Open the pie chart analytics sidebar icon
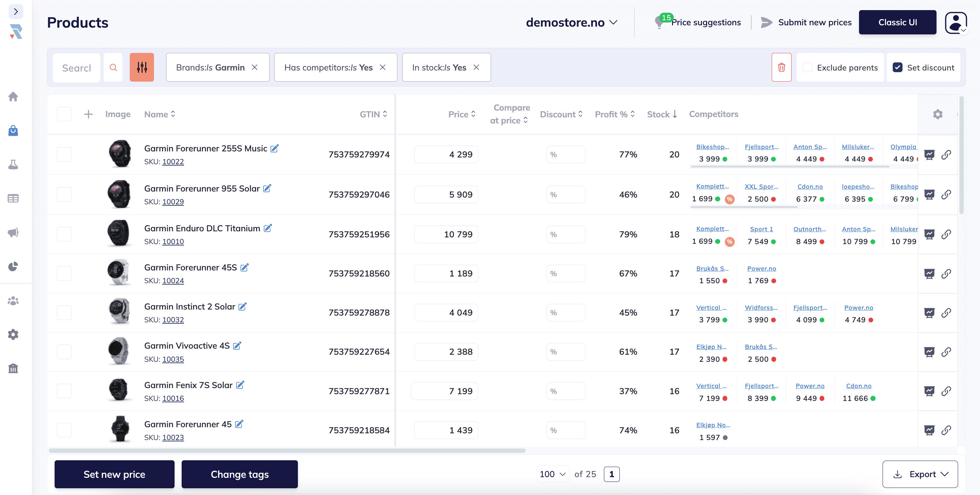The height and width of the screenshot is (495, 980). coord(13,266)
